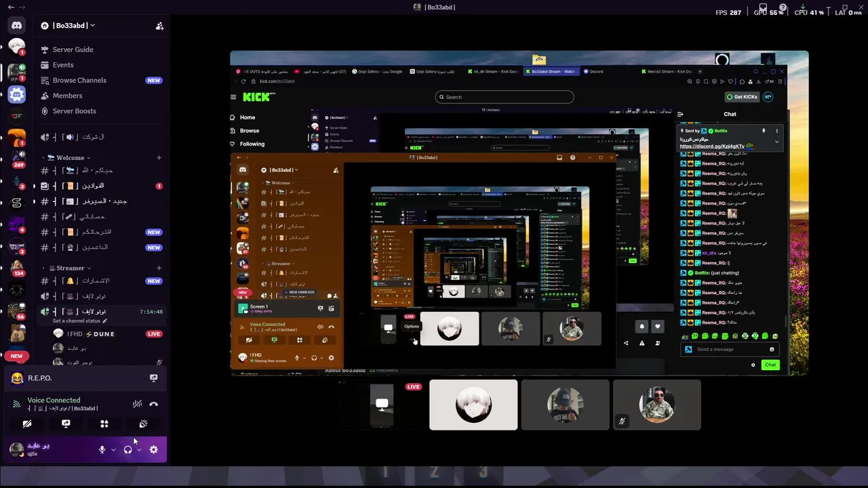Mute the microphone

point(102,449)
